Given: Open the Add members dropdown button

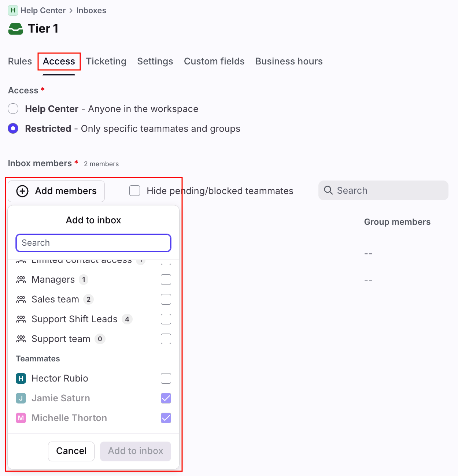Looking at the screenshot, I should [56, 191].
